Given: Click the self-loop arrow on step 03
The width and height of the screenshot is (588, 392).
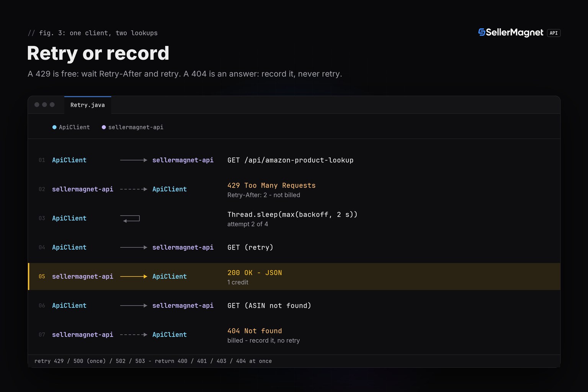Looking at the screenshot, I should 130,219.
